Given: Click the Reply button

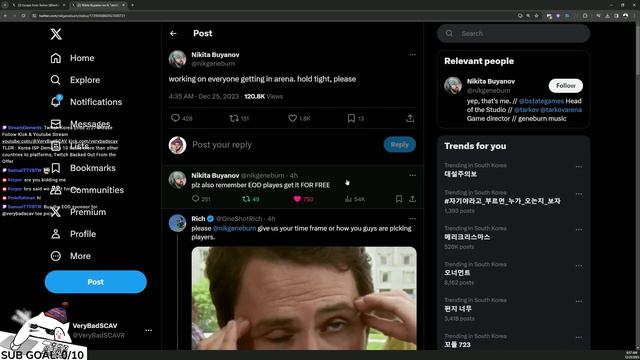Looking at the screenshot, I should pyautogui.click(x=400, y=144).
